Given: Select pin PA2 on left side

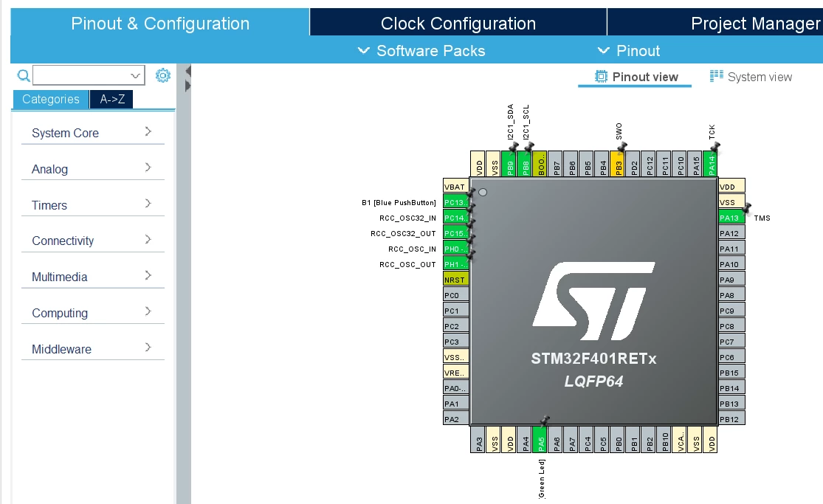Looking at the screenshot, I should coord(455,419).
